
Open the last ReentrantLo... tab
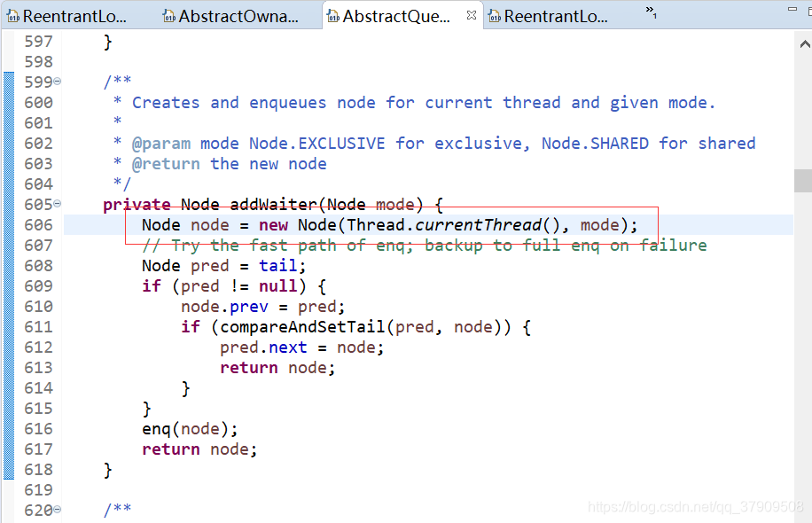point(549,16)
